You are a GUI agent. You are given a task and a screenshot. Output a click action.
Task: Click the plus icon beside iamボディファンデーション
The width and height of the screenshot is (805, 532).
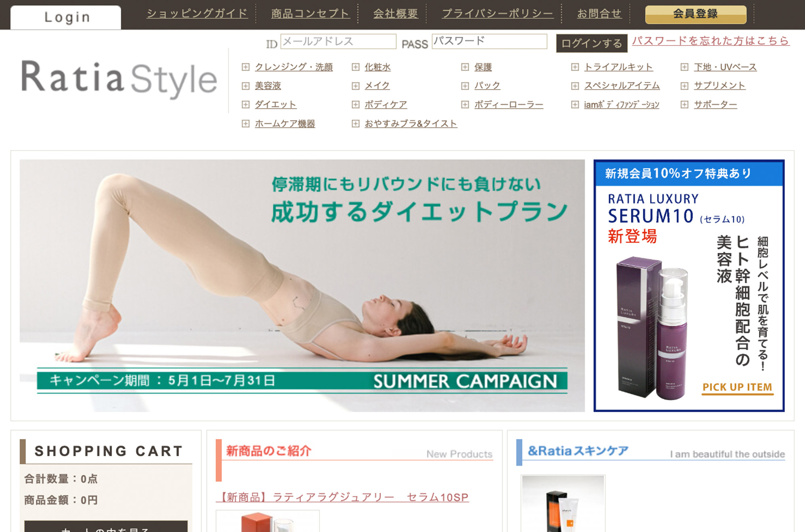point(575,105)
